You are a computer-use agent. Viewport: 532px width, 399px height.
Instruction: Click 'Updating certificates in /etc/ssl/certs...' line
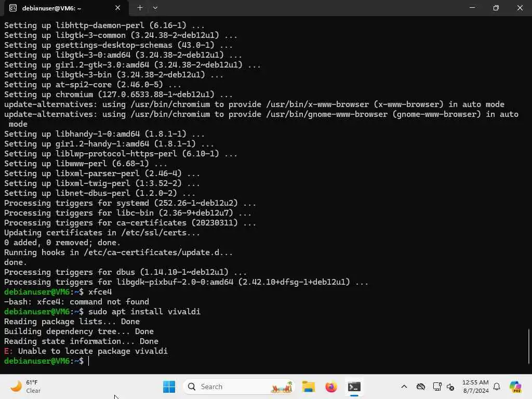tap(102, 232)
